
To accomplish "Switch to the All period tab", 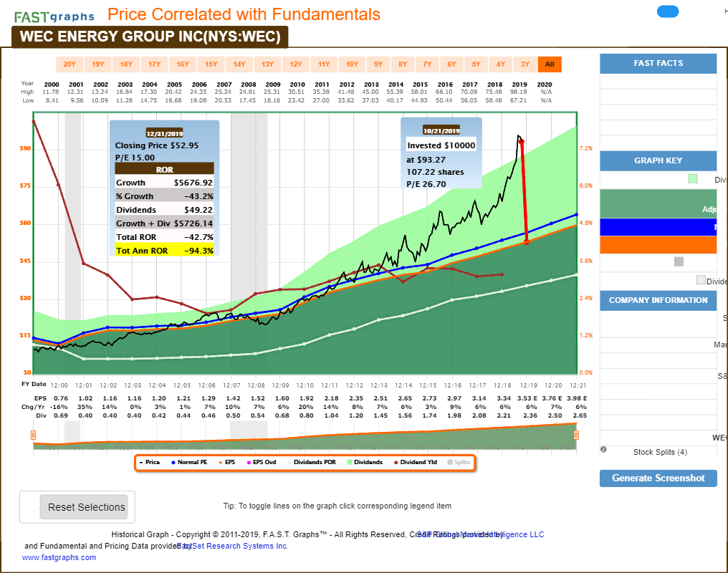I will (549, 64).
